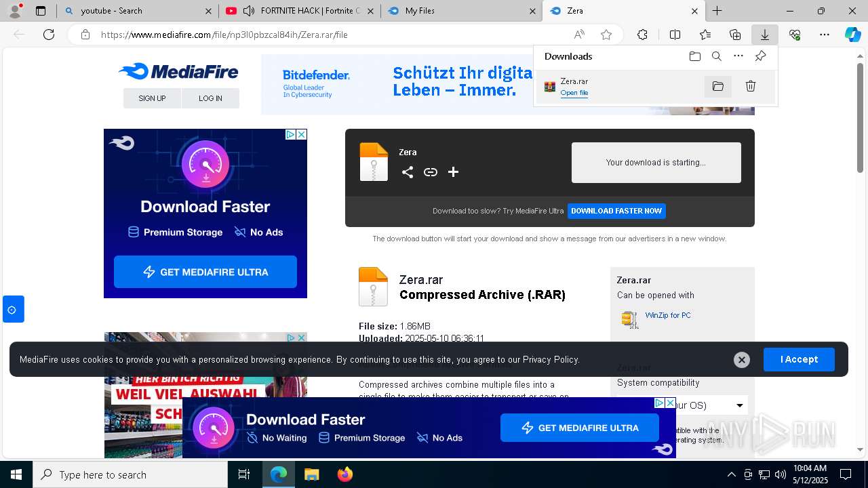Open the notification center icon
The width and height of the screenshot is (868, 488).
pyautogui.click(x=846, y=474)
